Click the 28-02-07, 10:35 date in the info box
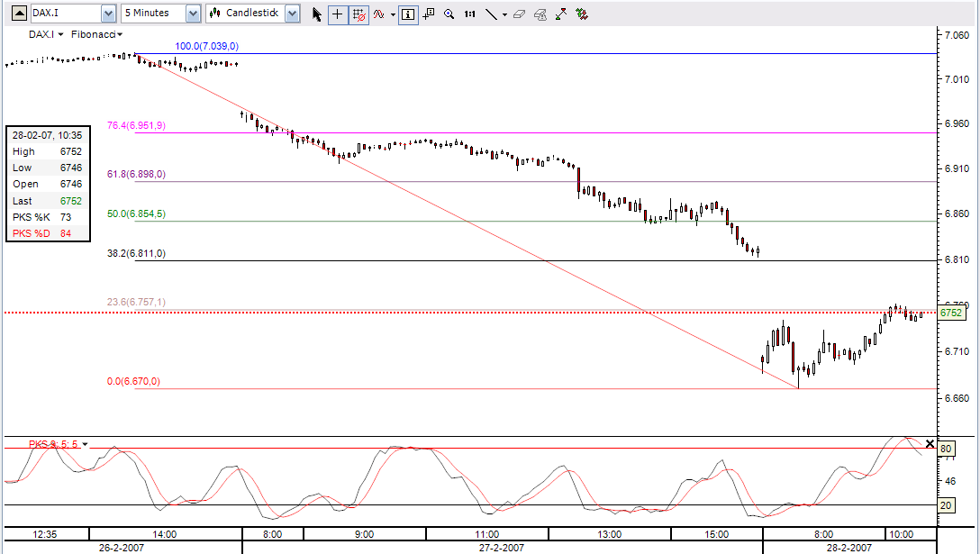The width and height of the screenshot is (980, 554). click(48, 135)
